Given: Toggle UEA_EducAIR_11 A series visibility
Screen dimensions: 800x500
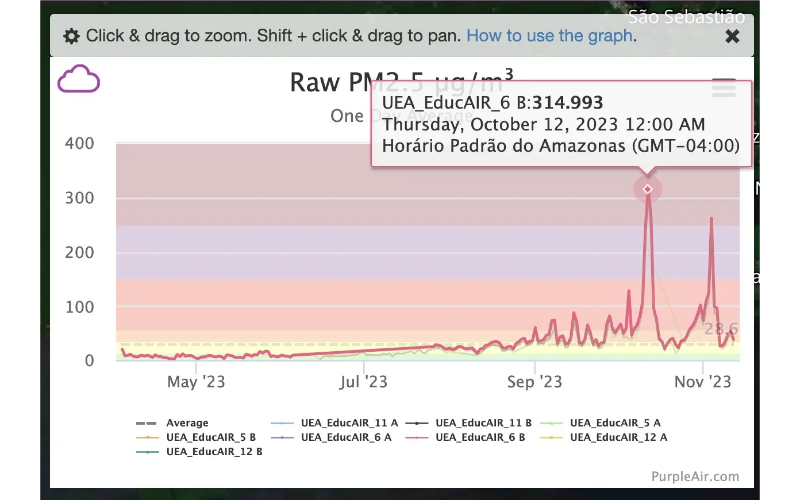Looking at the screenshot, I should tap(334, 423).
